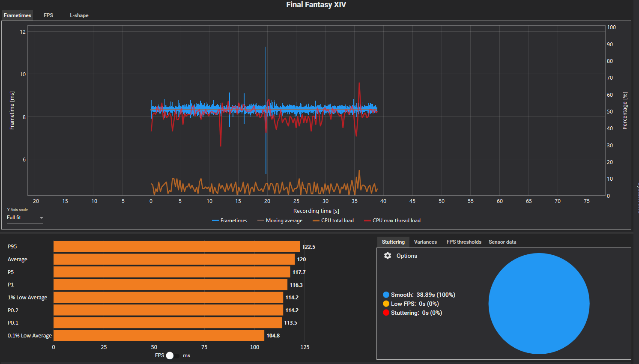Click the 122.5 value label
This screenshot has width=639, height=364.
pyautogui.click(x=309, y=247)
